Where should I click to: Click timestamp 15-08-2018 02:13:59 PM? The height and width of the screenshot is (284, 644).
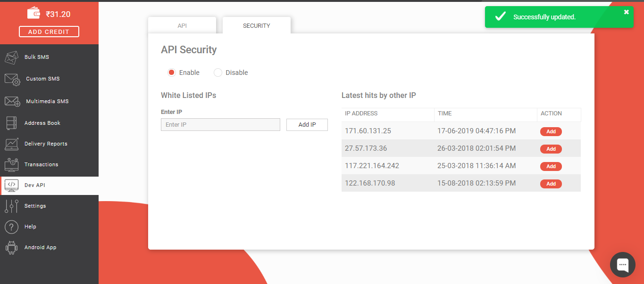tap(477, 183)
